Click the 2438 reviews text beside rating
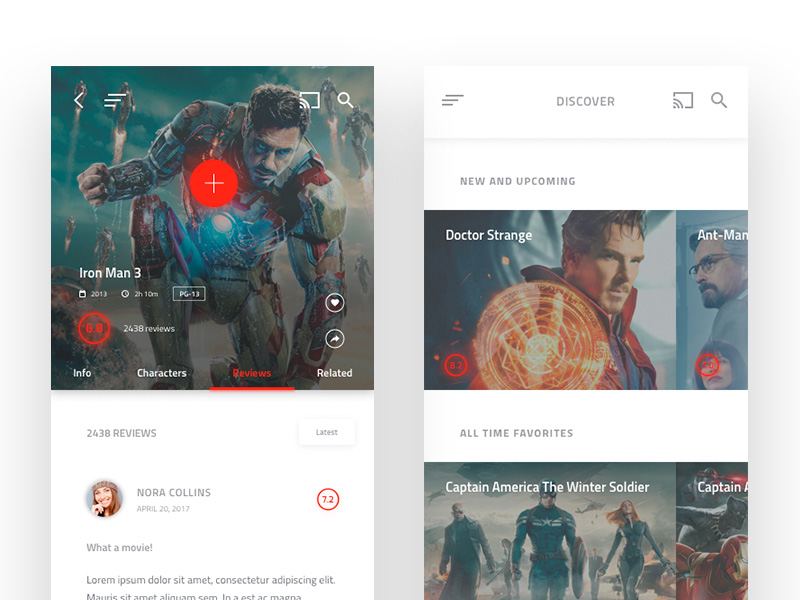The height and width of the screenshot is (600, 800). coord(149,329)
